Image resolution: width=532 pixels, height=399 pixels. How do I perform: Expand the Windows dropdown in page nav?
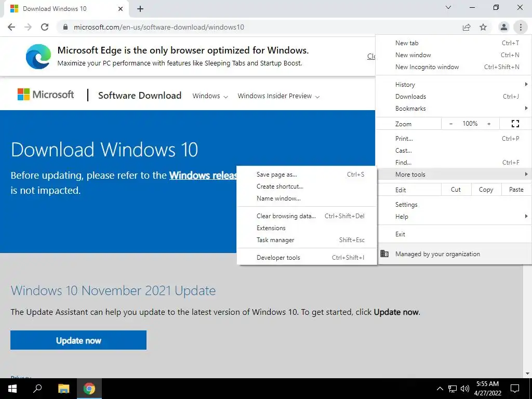point(210,96)
